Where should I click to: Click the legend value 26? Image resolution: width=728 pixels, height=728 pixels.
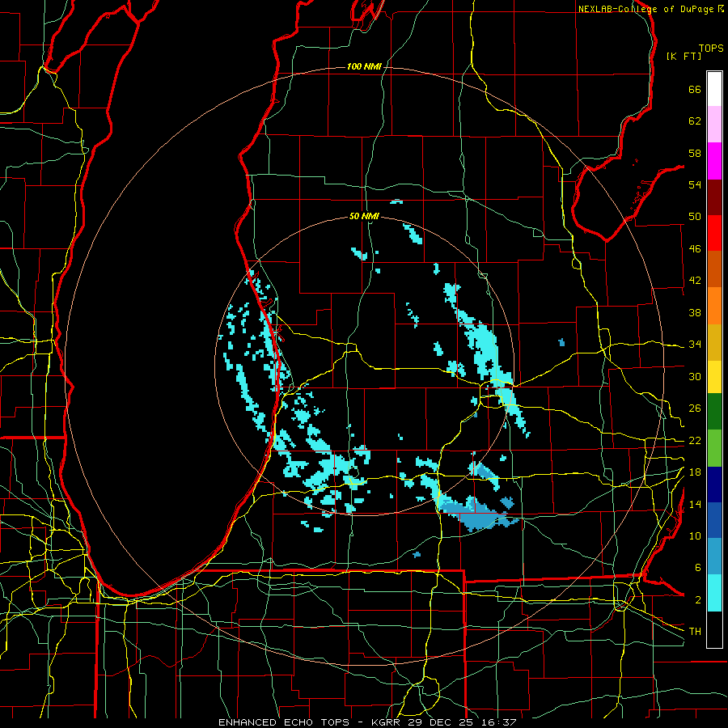coord(695,408)
